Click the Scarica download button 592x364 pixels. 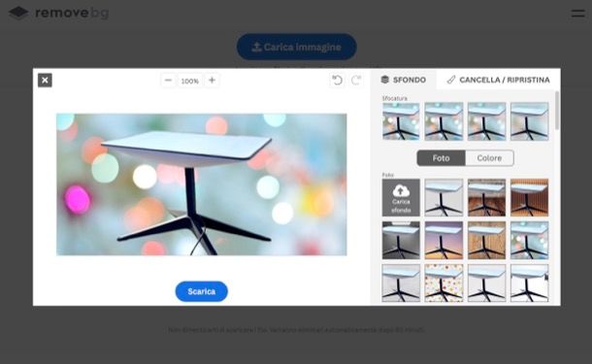(x=202, y=291)
